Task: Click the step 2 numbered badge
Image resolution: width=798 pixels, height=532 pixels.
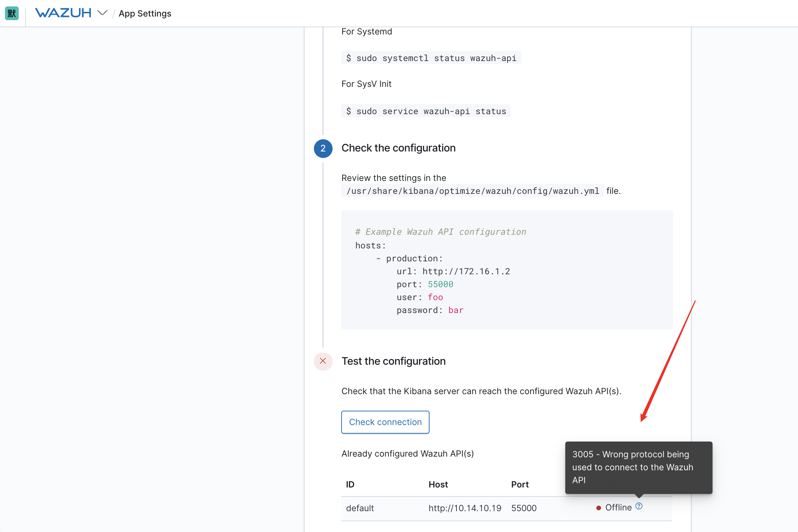Action: [x=323, y=148]
